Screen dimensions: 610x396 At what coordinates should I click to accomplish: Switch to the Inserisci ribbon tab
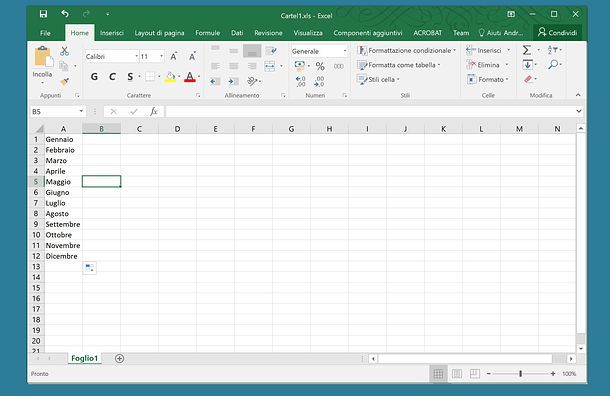click(x=112, y=33)
